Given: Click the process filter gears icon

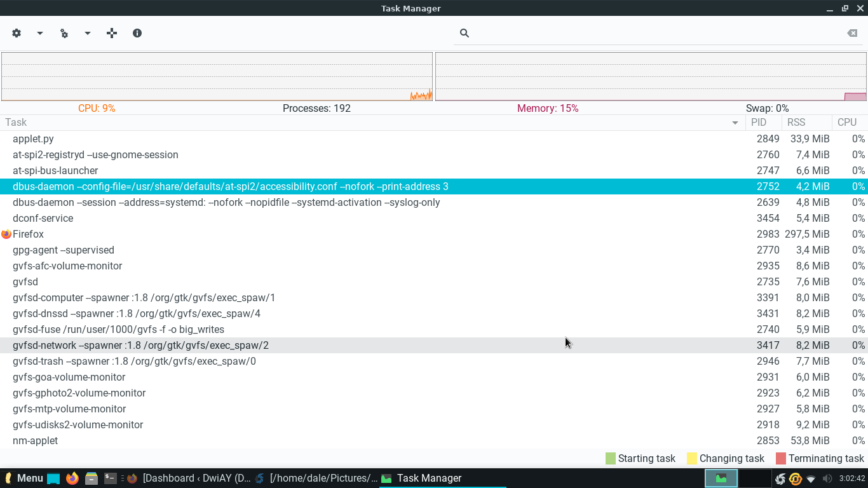Looking at the screenshot, I should click(64, 33).
